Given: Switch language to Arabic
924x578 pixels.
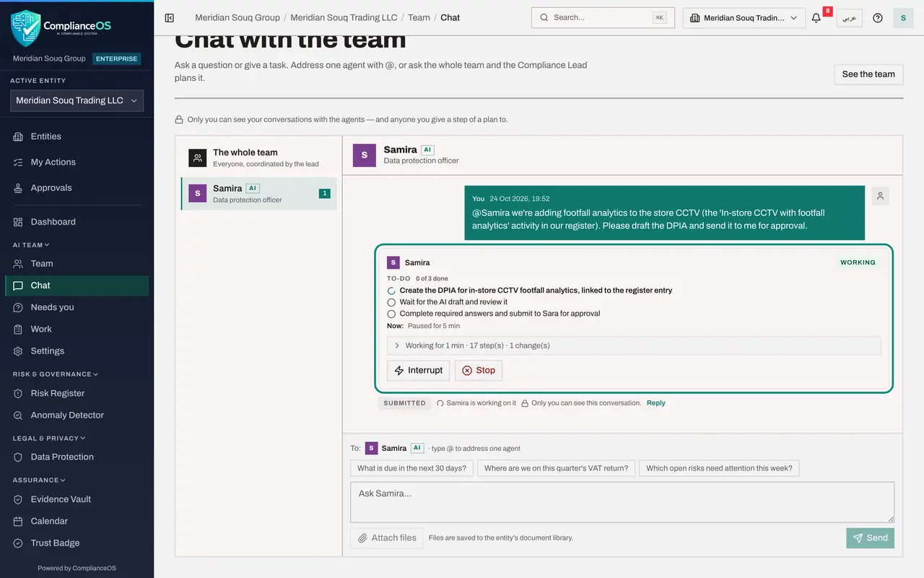Looking at the screenshot, I should tap(850, 18).
